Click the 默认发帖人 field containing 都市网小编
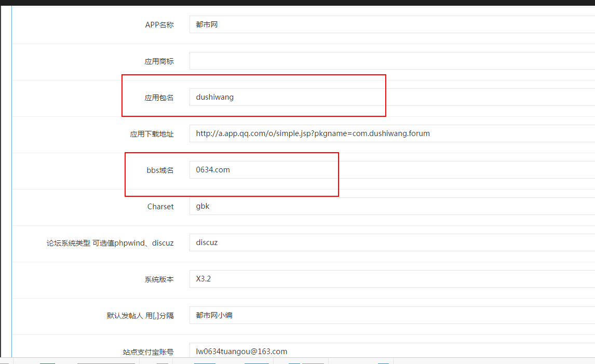 tap(392, 315)
